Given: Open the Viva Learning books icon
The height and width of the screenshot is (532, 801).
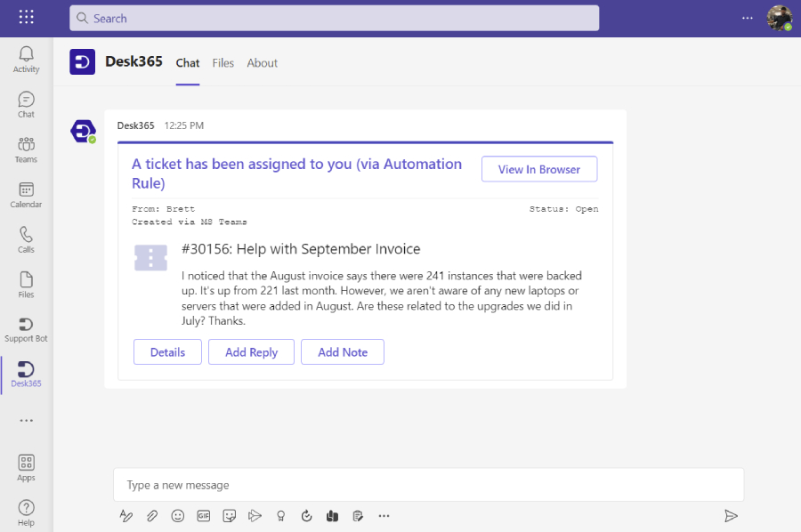Looking at the screenshot, I should coord(332,516).
